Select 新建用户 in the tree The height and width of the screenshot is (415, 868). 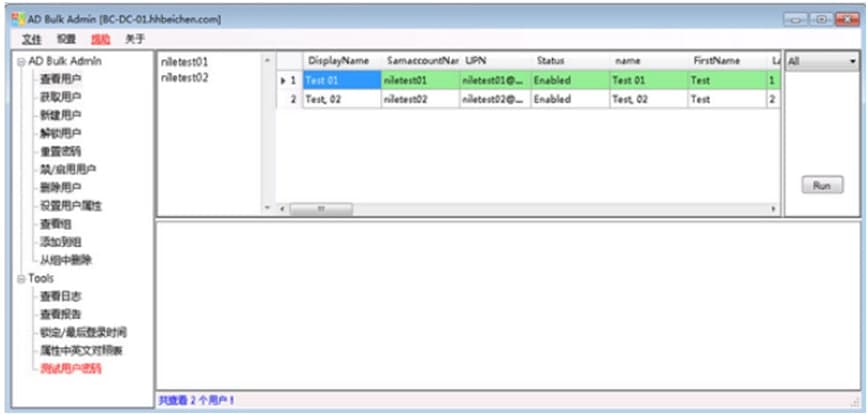tap(60, 115)
